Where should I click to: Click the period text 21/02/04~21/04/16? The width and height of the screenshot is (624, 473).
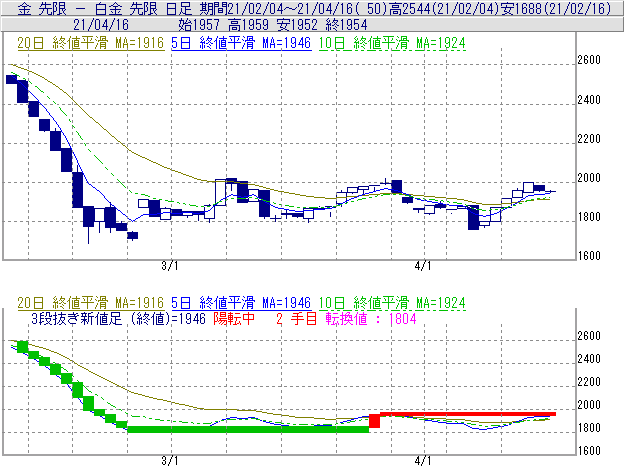(x=290, y=8)
